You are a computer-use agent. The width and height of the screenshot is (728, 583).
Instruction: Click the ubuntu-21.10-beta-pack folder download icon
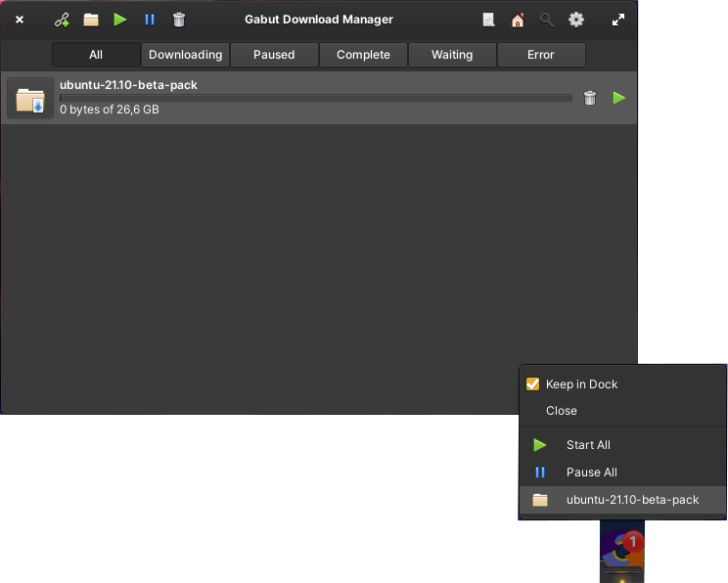click(x=30, y=98)
